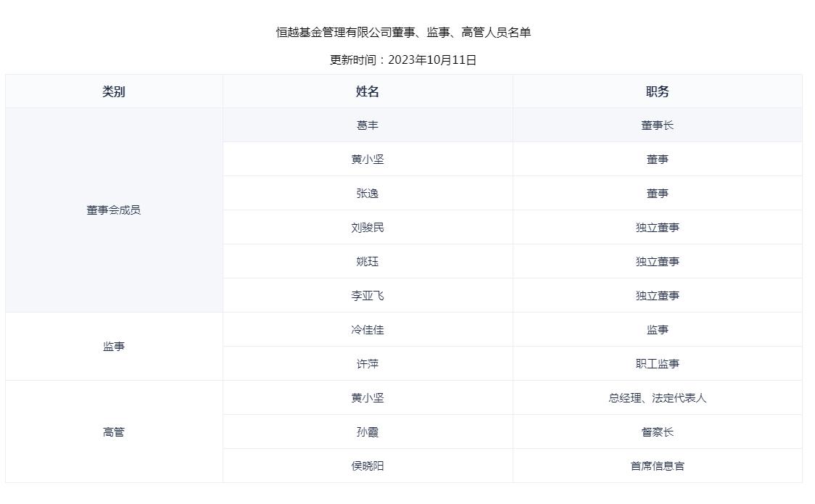Select the name 葛丰
This screenshot has height=504, width=815.
click(368, 125)
